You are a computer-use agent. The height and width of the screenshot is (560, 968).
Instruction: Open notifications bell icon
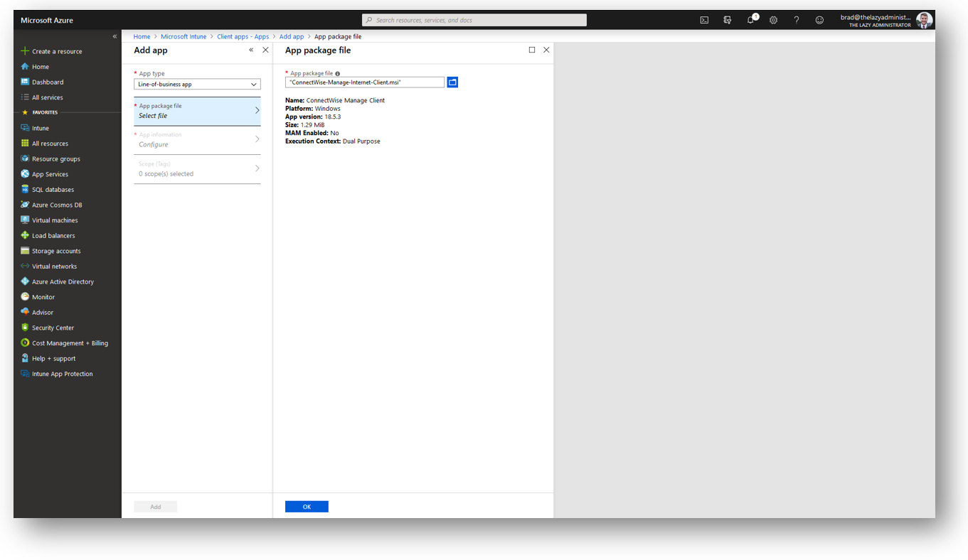[x=751, y=20]
